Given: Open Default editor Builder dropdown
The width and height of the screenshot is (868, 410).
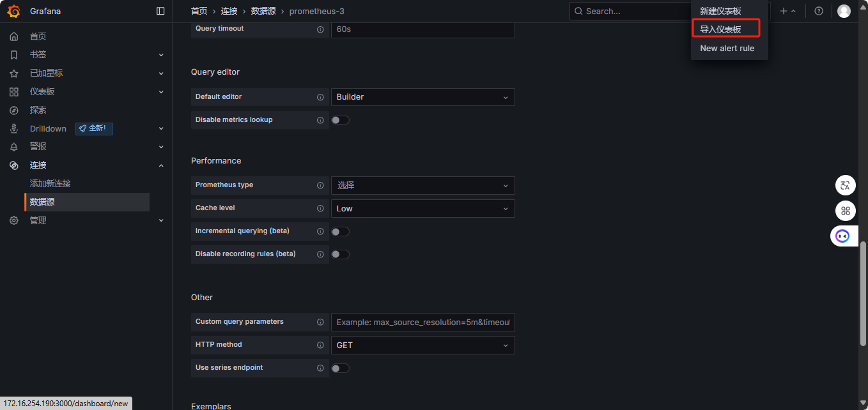Looking at the screenshot, I should coord(422,97).
